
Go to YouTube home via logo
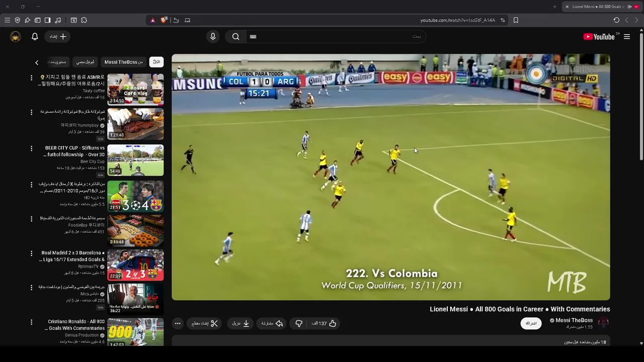[x=599, y=36]
